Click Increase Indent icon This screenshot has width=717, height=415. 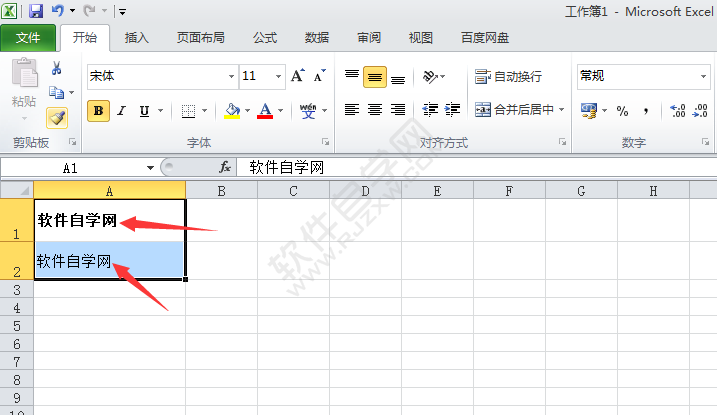[x=452, y=110]
